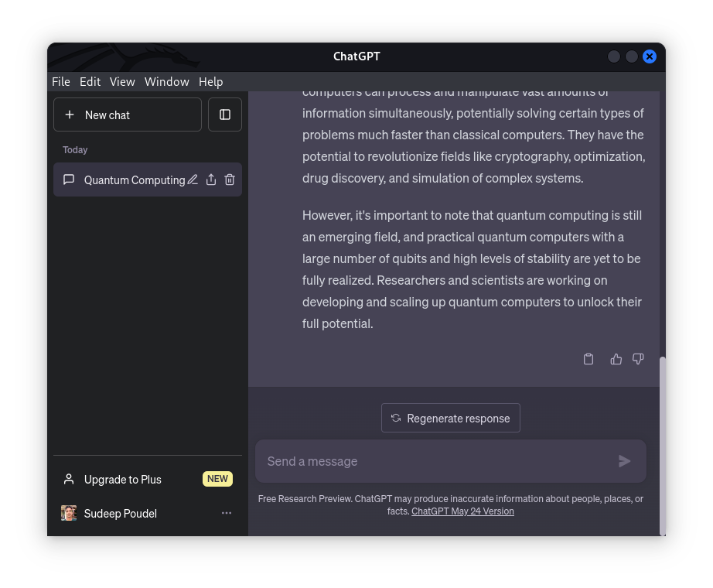Share the Quantum Computing conversation
The image size is (713, 588).
click(210, 179)
